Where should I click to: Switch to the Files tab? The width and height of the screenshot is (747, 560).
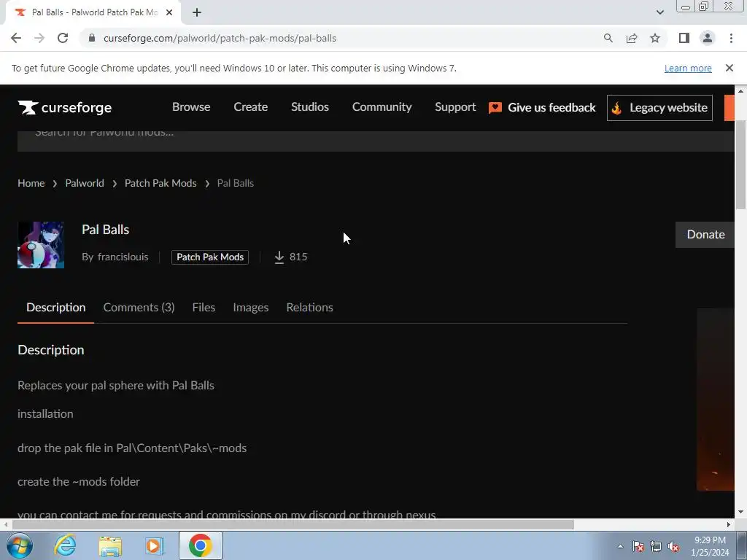tap(204, 307)
